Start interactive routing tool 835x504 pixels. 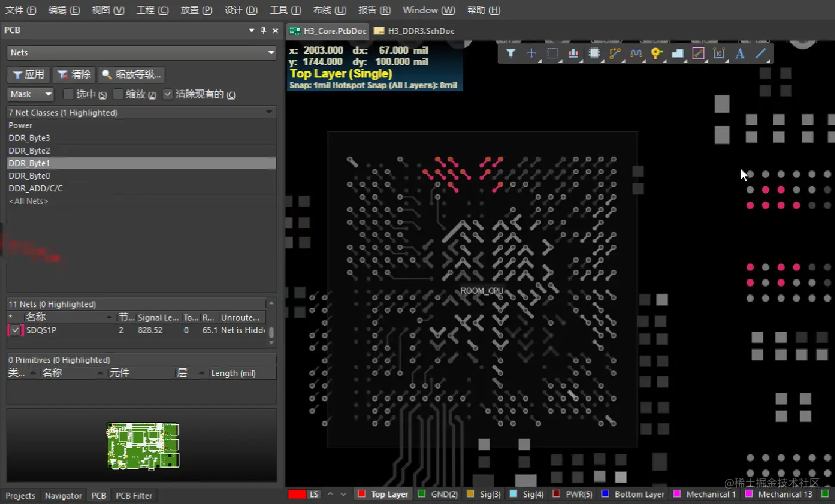[x=615, y=54]
